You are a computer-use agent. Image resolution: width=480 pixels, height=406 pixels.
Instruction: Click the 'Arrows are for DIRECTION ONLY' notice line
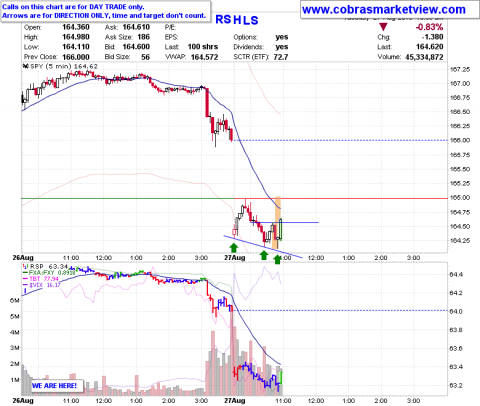(x=104, y=15)
